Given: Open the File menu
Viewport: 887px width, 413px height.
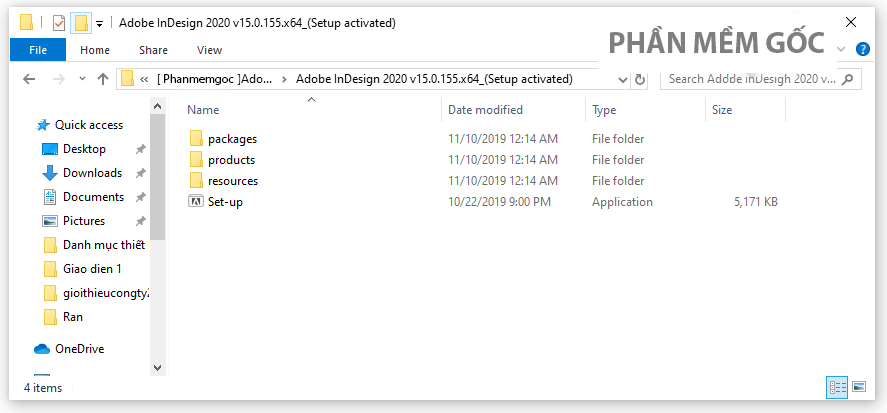Looking at the screenshot, I should tap(38, 50).
